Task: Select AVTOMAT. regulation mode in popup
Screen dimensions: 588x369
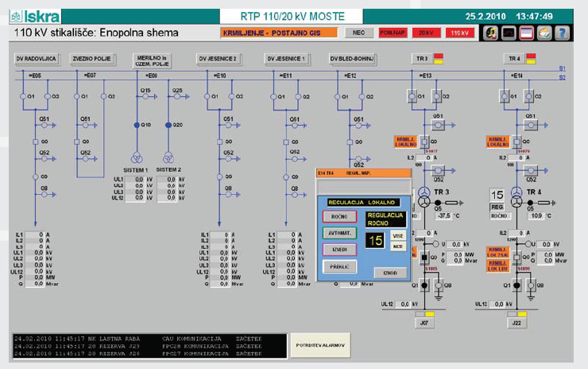Action: [x=339, y=233]
